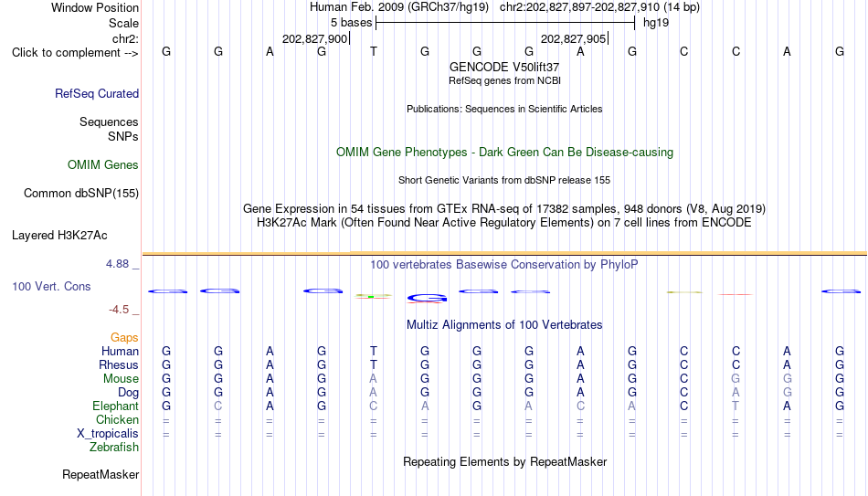Click 'Multiz Alignments of 100 Vertebrates' title

click(504, 325)
